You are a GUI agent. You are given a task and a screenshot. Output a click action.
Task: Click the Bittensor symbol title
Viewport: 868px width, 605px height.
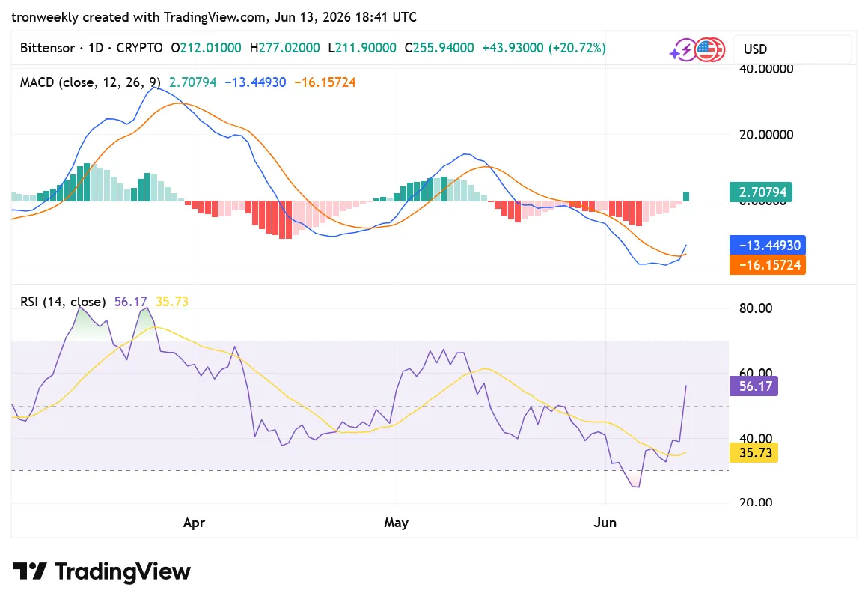[x=47, y=48]
